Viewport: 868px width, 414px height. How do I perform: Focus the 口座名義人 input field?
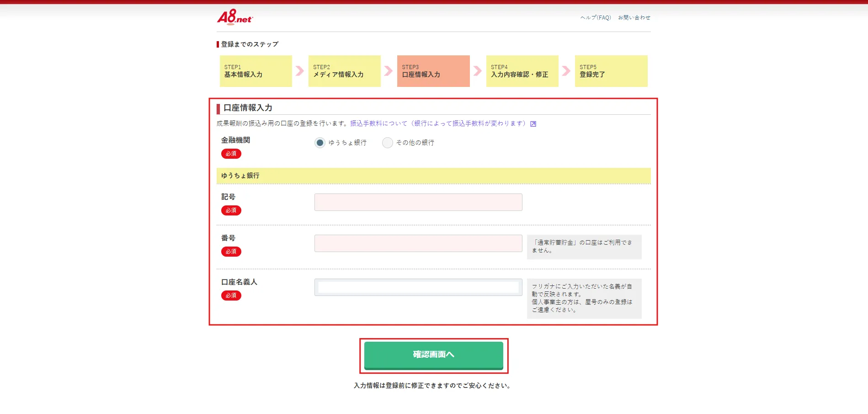point(418,287)
